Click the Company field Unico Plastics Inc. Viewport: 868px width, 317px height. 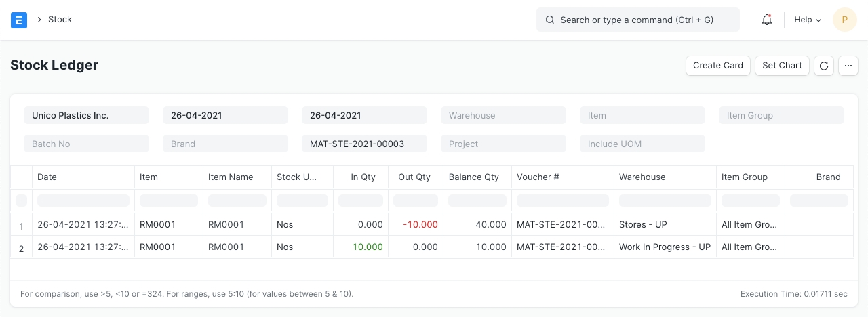pyautogui.click(x=86, y=115)
